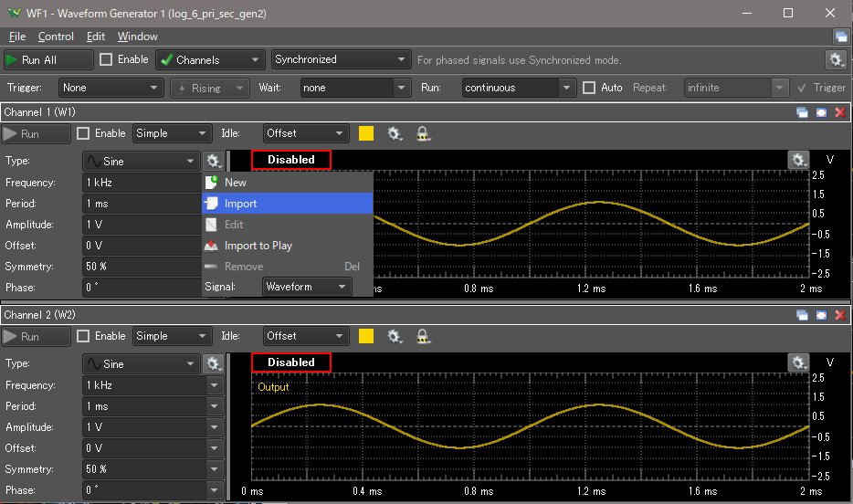Open the top-right toolbar settings gear
The image size is (853, 504).
836,60
